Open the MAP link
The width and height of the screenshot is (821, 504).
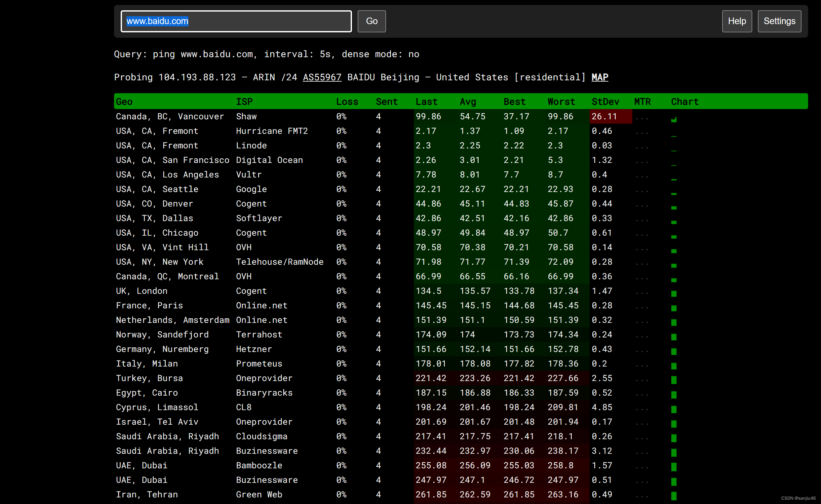(x=600, y=77)
